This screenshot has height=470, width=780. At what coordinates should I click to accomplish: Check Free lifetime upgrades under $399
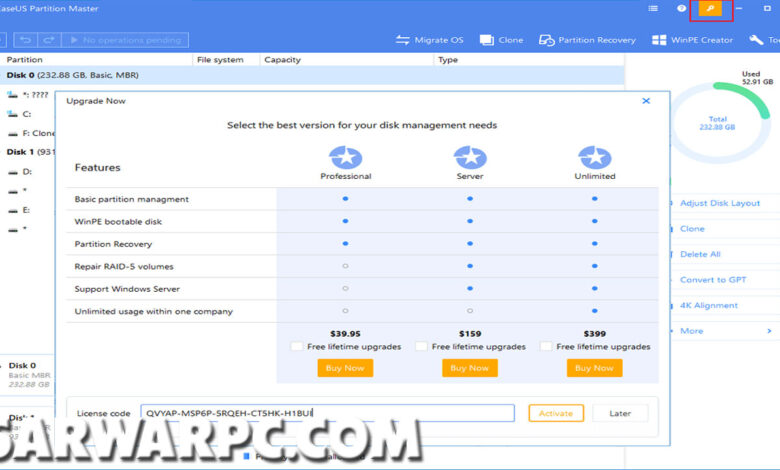pos(546,346)
